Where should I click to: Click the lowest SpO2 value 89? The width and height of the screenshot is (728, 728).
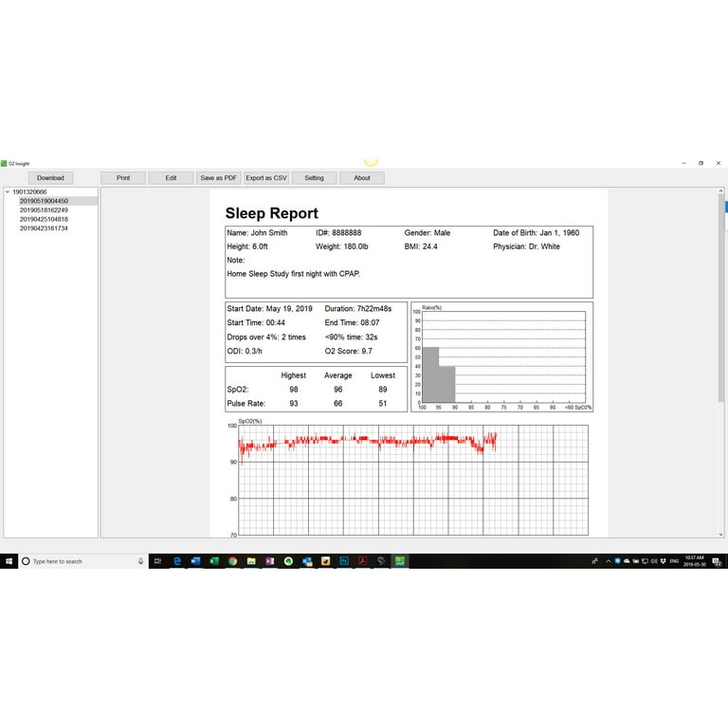point(383,390)
